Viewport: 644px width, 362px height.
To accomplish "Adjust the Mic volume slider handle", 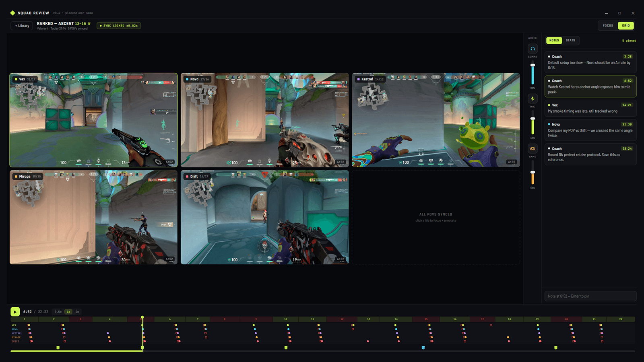I will coord(533,119).
